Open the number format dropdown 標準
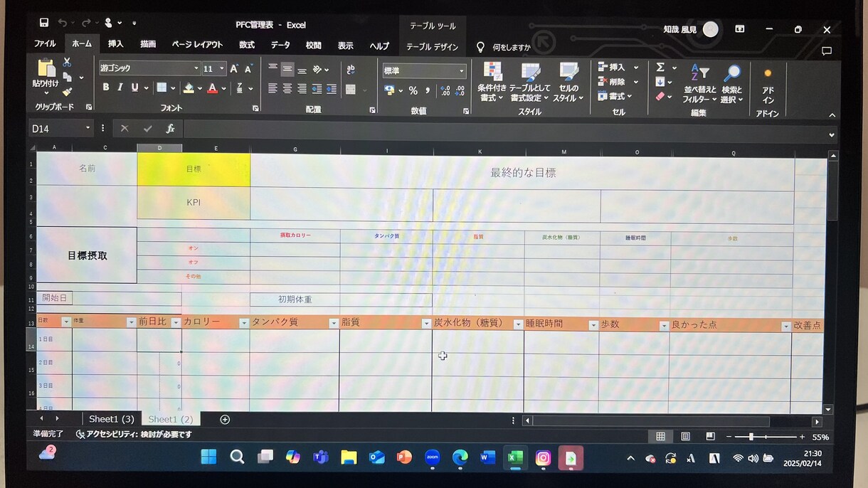Image resolution: width=868 pixels, height=488 pixels. click(461, 71)
